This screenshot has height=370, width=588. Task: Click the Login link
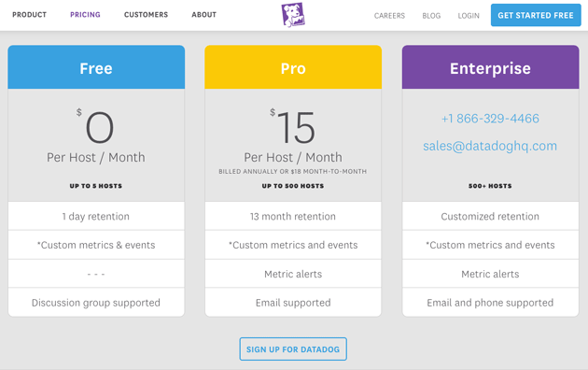469,16
